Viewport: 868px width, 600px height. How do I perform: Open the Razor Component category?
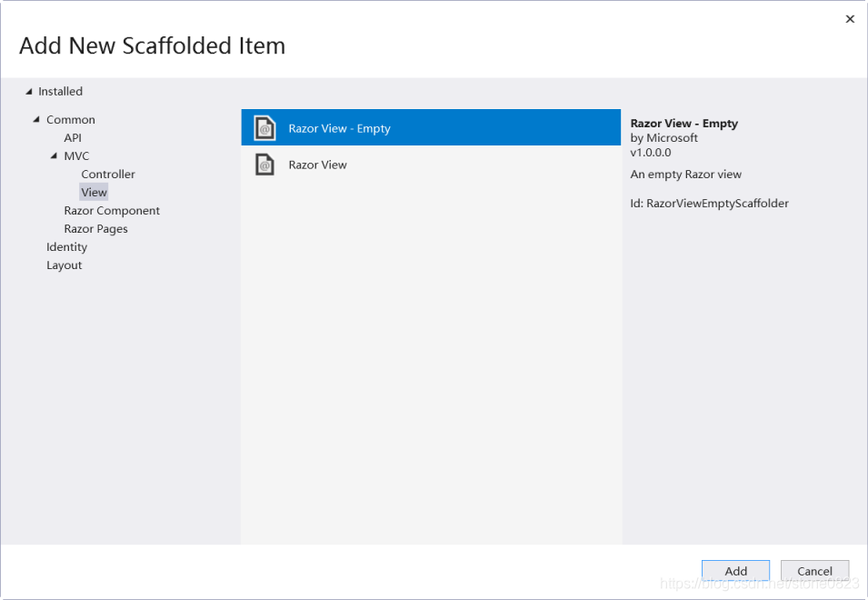[x=112, y=210]
